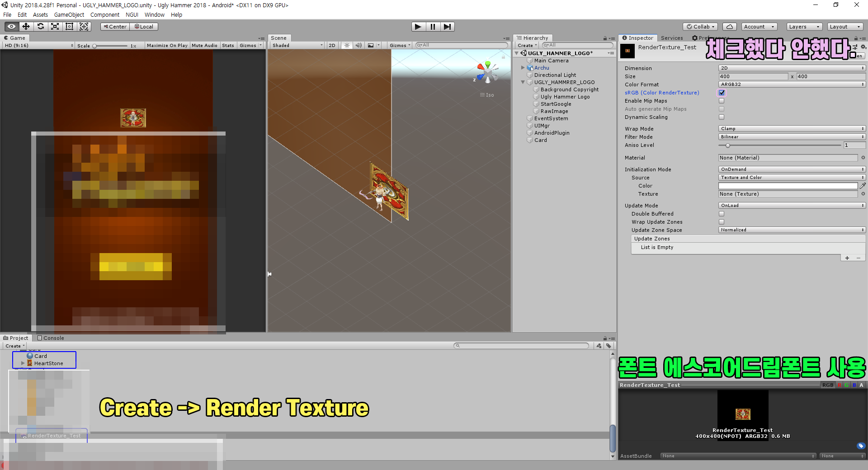
Task: Enable Wrap Update Zones checkbox
Action: pyautogui.click(x=722, y=222)
